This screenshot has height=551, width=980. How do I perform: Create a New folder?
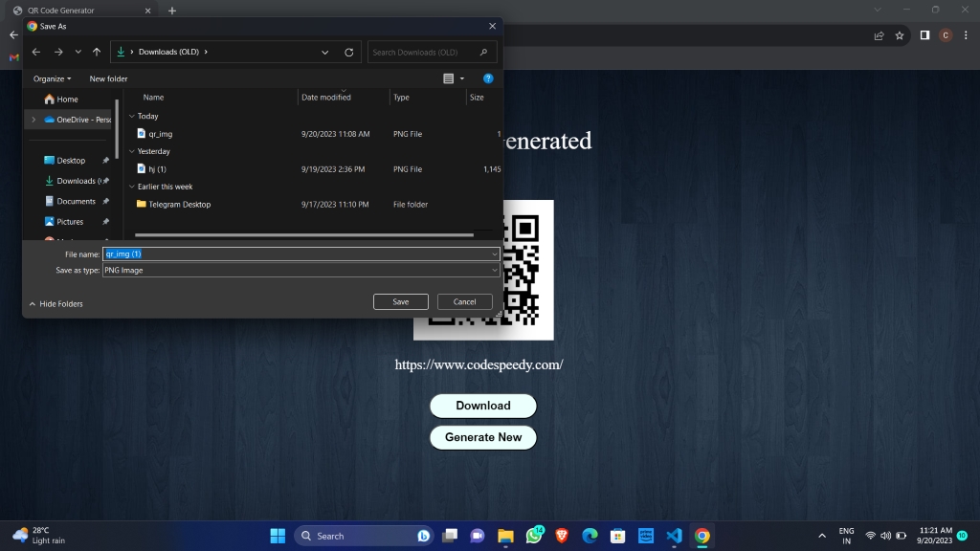(108, 78)
